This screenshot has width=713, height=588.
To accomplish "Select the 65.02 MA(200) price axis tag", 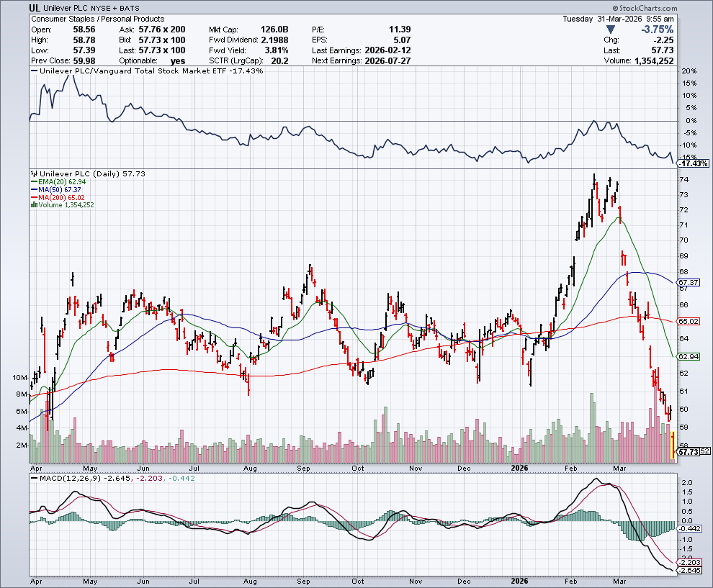I will click(690, 321).
